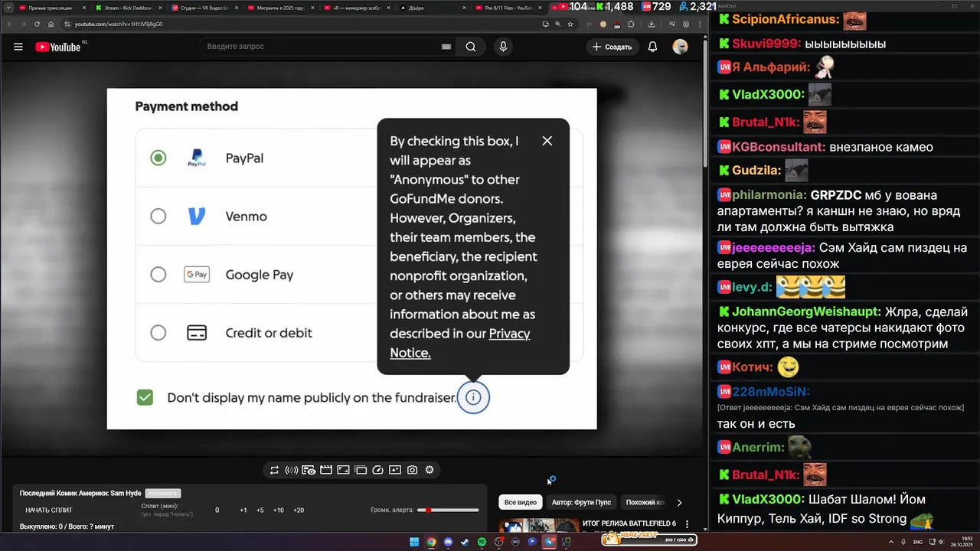Add +1 minute to split

pos(243,510)
